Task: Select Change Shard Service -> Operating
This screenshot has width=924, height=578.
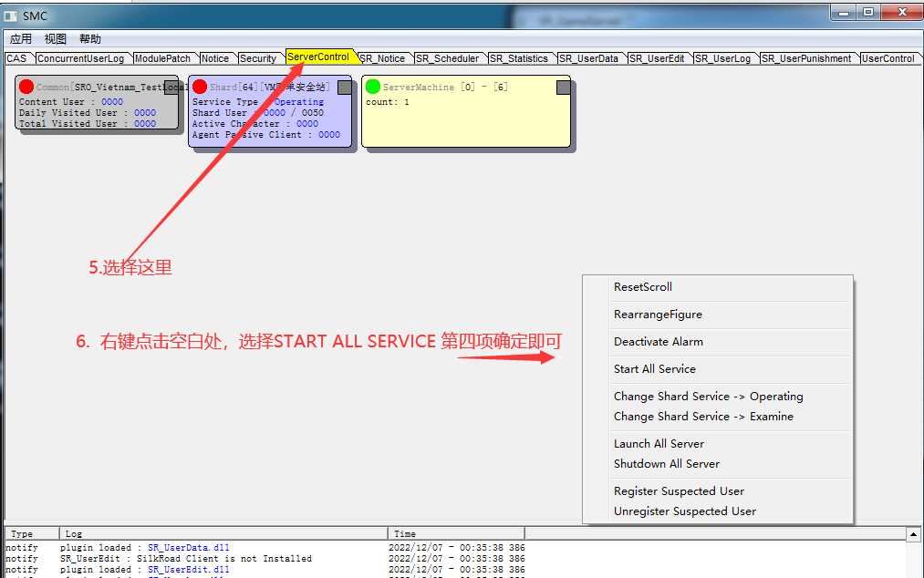Action: (x=708, y=397)
